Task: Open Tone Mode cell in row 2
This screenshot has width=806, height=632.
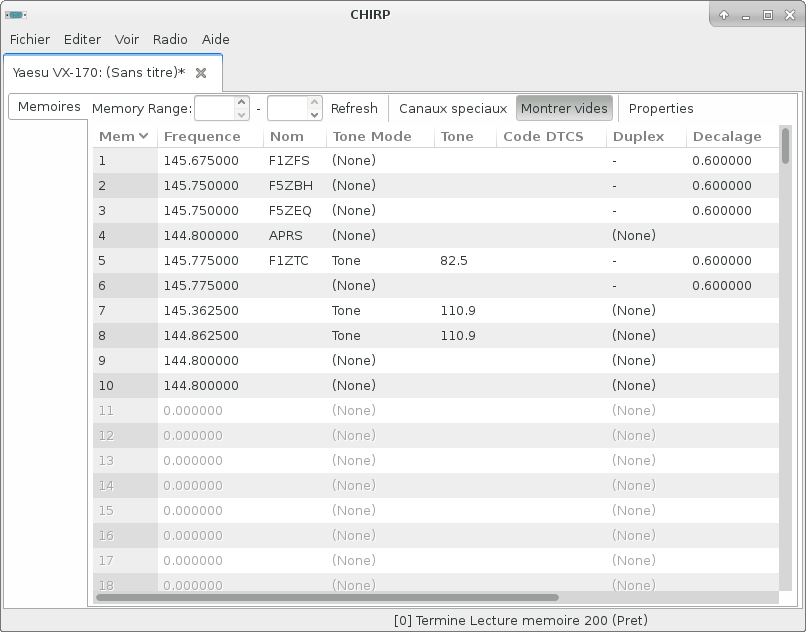Action: point(380,186)
